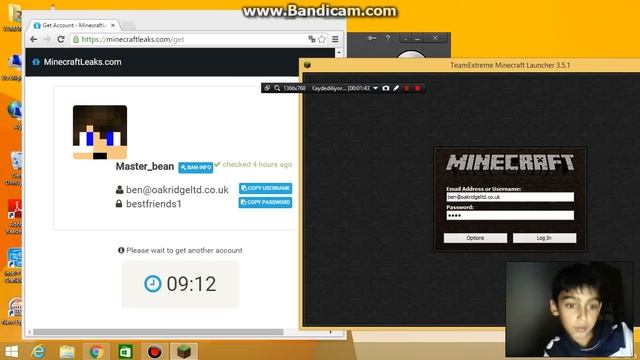Click the launcher title bar block icon
640x360 pixels.
(307, 65)
